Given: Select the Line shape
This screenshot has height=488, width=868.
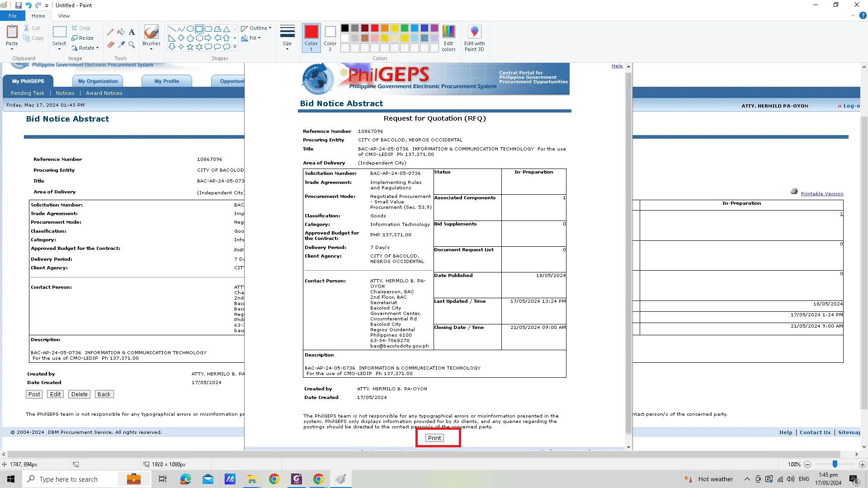Looking at the screenshot, I should 172,28.
